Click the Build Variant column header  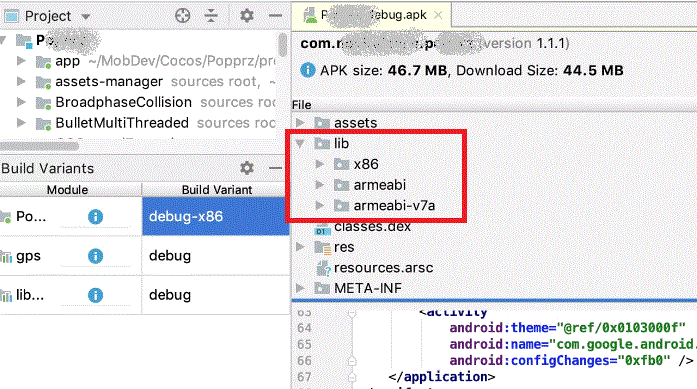217,190
